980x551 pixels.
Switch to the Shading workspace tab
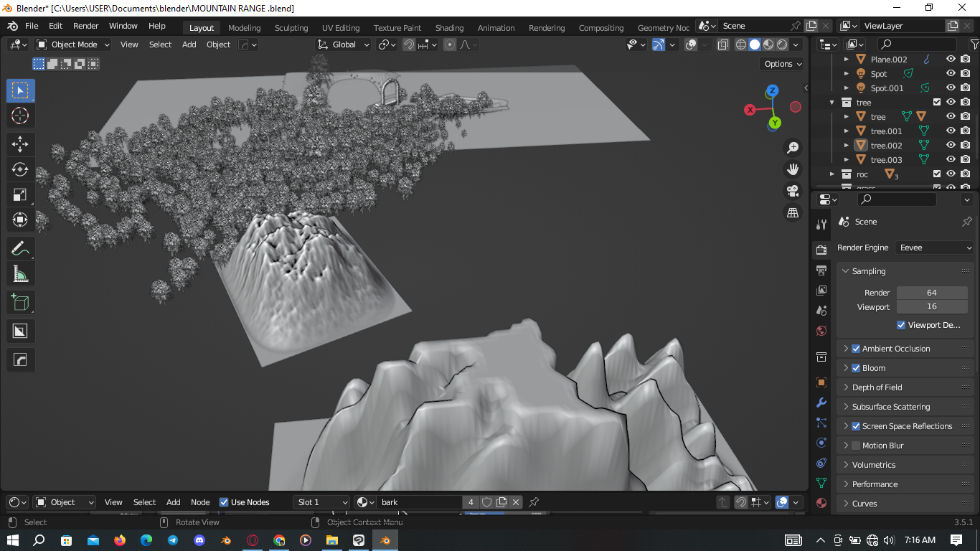[x=449, y=28]
